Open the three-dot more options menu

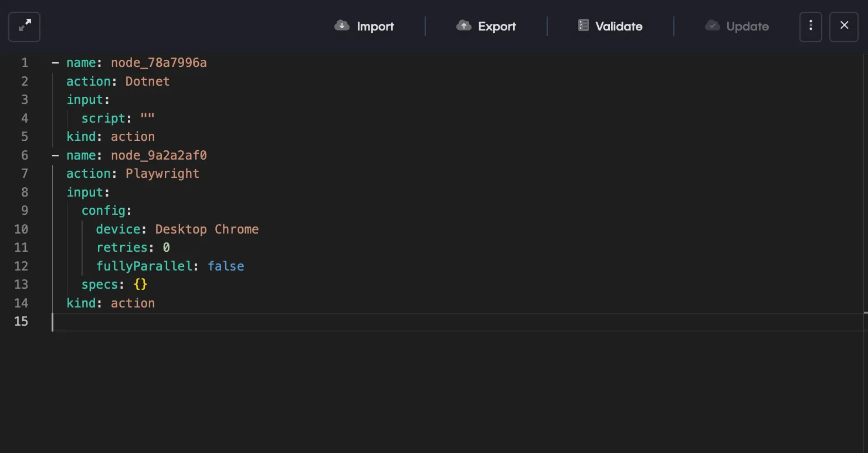tap(811, 26)
